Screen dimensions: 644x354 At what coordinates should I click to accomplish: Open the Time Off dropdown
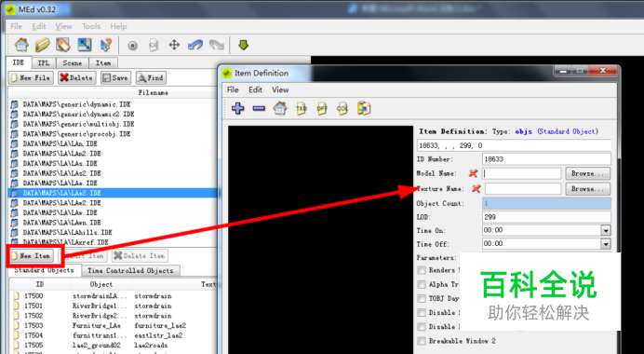606,244
